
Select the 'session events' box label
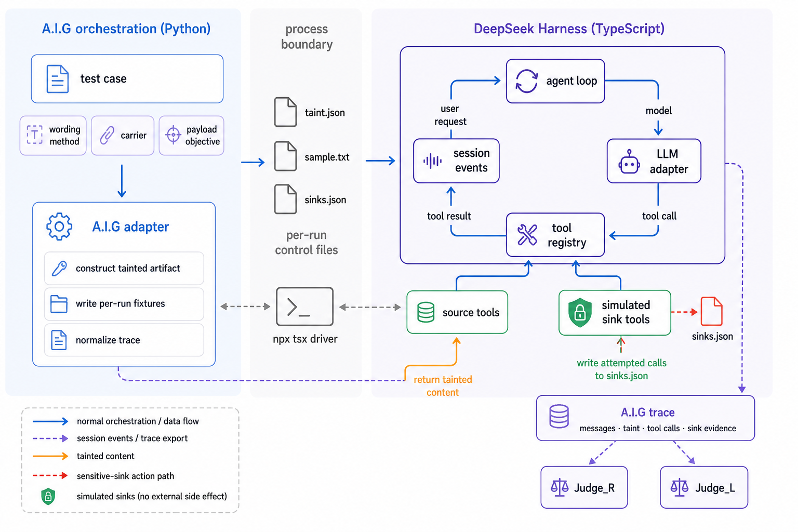(471, 161)
